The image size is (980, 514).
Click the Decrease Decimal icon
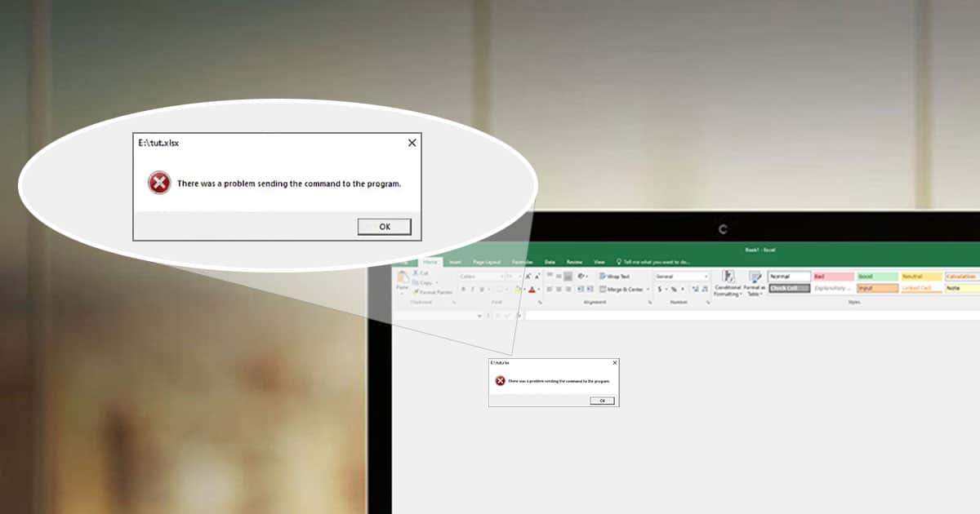[705, 290]
